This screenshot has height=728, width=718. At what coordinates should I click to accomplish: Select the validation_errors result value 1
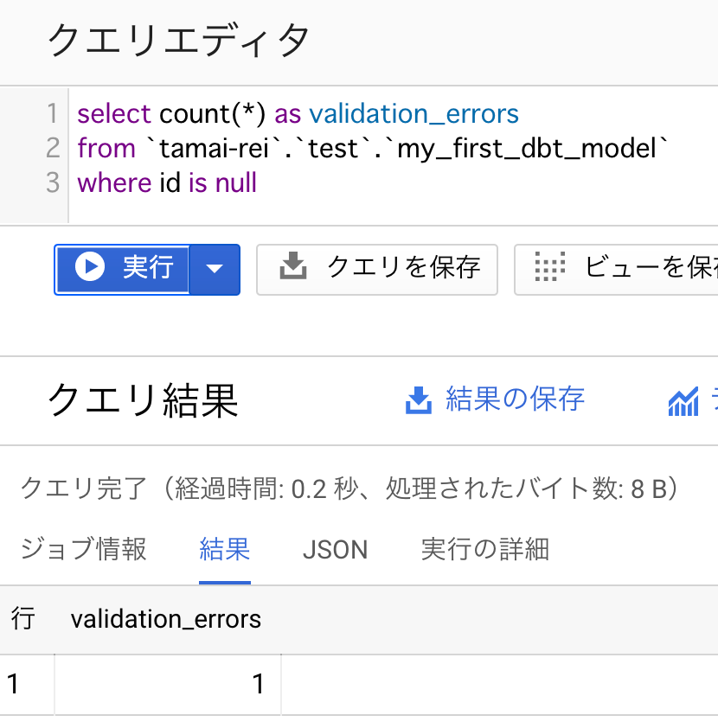pos(257,683)
